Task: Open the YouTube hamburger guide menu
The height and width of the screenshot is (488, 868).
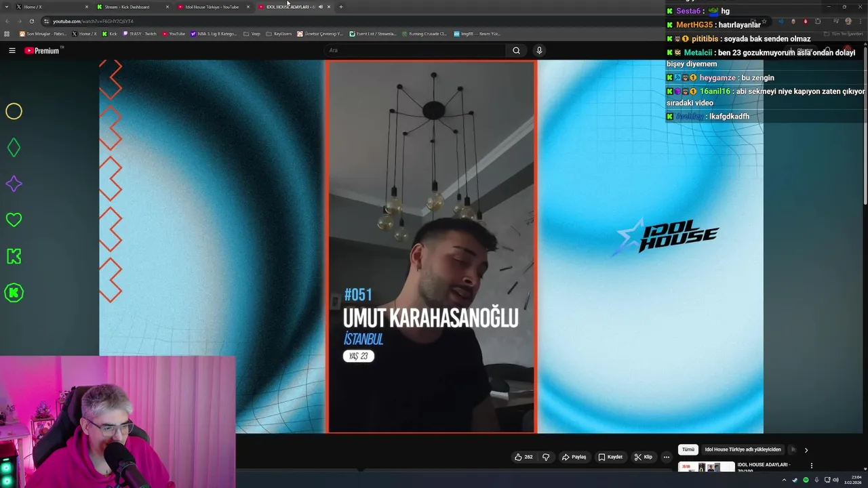Action: 12,50
